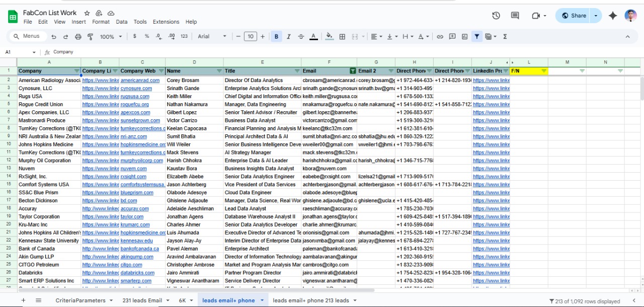644x307 pixels.
Task: Open Google Sheets home
Action: (13, 17)
